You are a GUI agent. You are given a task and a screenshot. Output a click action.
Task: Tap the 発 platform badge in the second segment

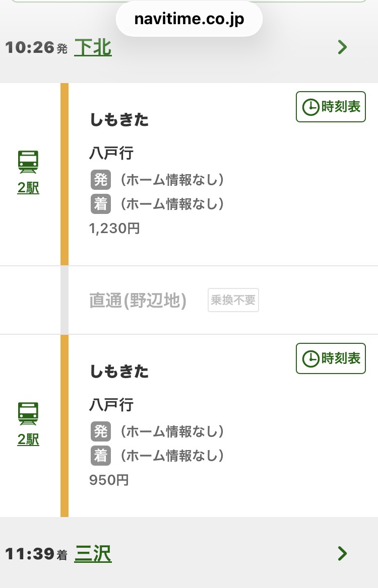(x=101, y=431)
